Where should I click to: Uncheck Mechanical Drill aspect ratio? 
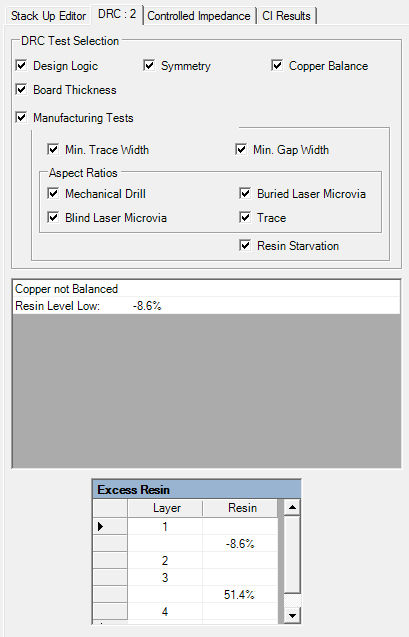click(x=53, y=193)
